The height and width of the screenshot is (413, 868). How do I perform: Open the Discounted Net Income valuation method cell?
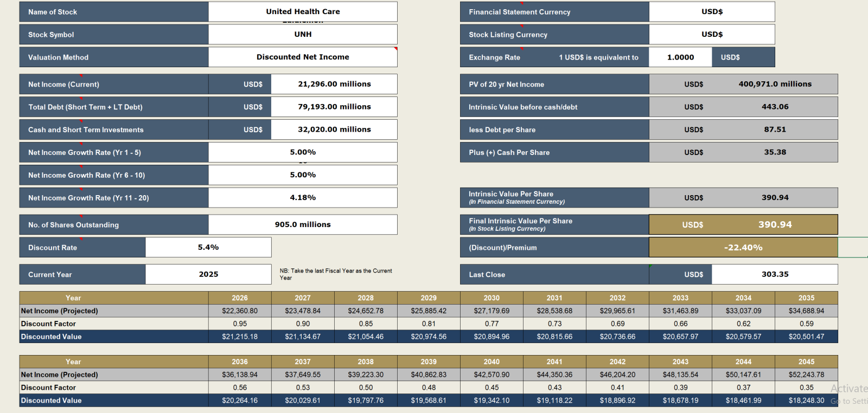[x=303, y=57]
